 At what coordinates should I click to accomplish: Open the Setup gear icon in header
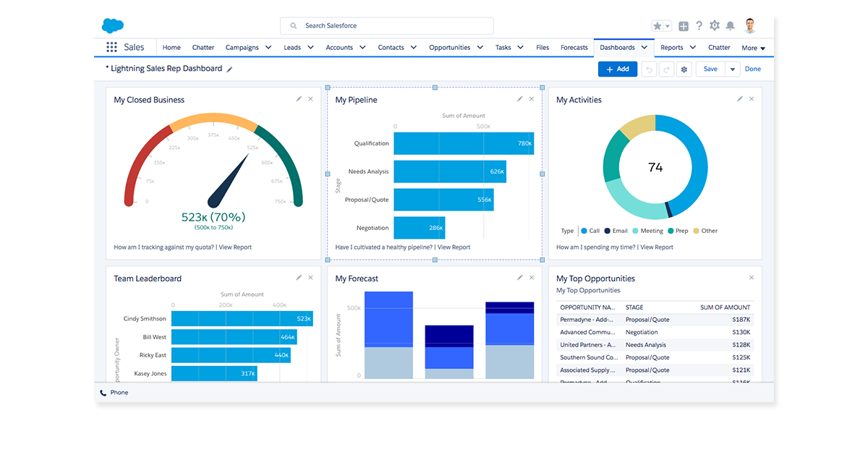715,26
